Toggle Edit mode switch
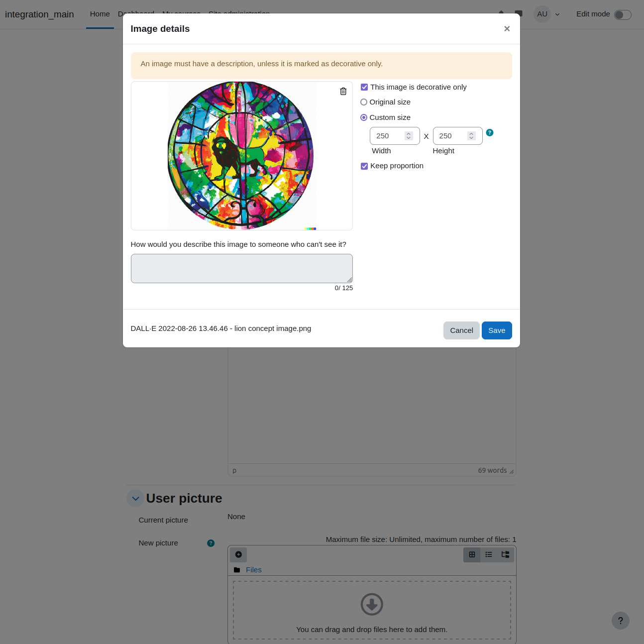Image resolution: width=644 pixels, height=644 pixels. pos(623,14)
